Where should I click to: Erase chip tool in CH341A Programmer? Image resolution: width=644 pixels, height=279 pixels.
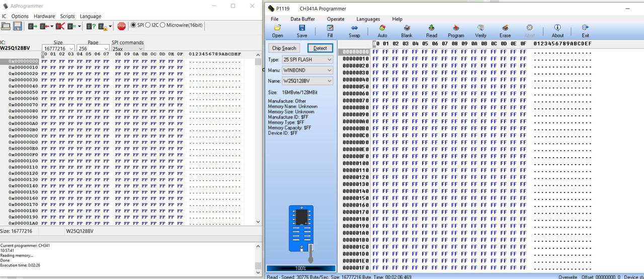point(505,31)
